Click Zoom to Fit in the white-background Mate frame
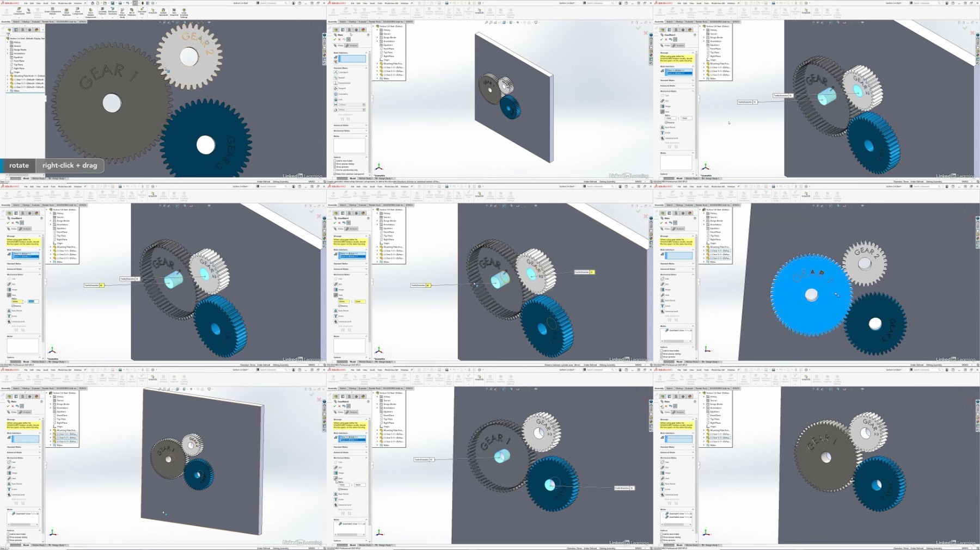This screenshot has width=980, height=550. pyautogui.click(x=486, y=22)
